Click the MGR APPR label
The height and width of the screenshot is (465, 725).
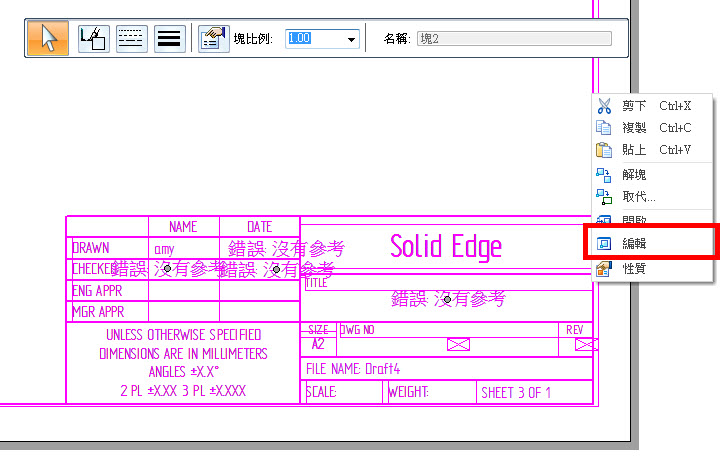[x=98, y=312]
